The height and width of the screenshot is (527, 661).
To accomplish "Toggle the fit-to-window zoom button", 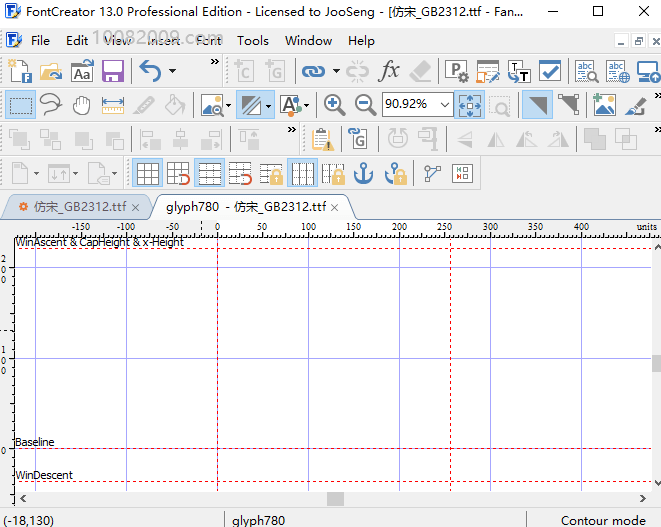I will tap(469, 105).
